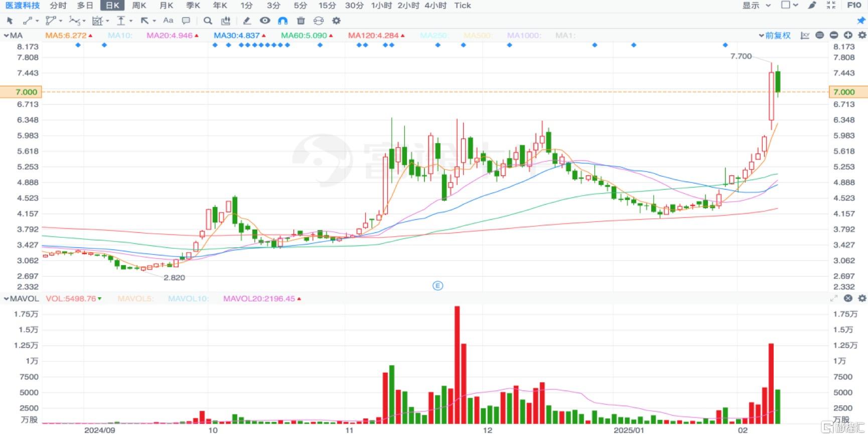Click the sync drawings icon
The height and width of the screenshot is (437, 868).
tap(319, 21)
